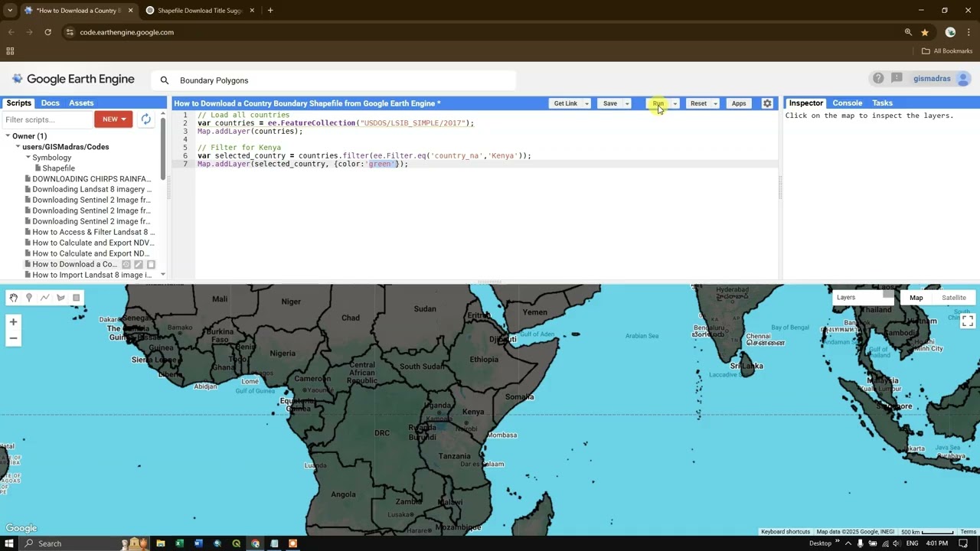Viewport: 980px width, 551px height.
Task: Open the Windows Start menu
Action: (x=9, y=543)
